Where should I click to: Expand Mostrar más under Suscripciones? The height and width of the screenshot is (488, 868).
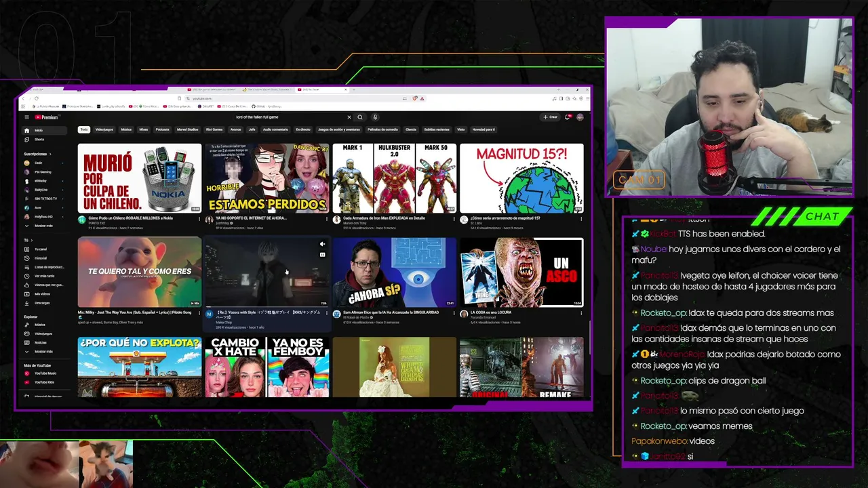(43, 226)
